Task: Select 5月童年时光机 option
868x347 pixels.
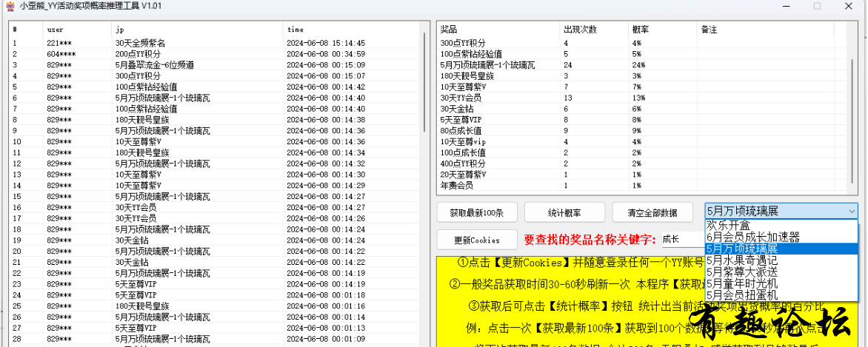Action: [x=781, y=283]
